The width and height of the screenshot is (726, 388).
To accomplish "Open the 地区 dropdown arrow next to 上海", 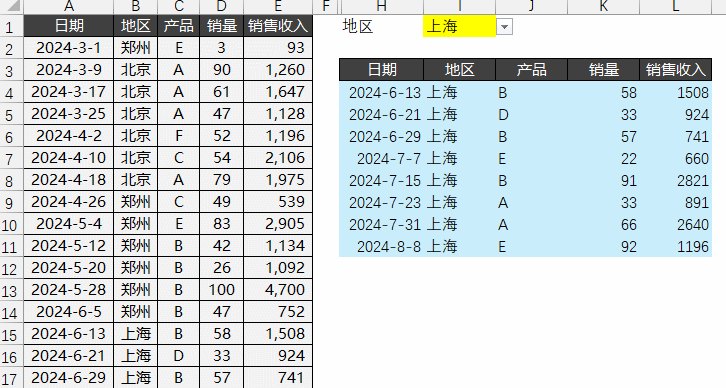I will [x=504, y=27].
